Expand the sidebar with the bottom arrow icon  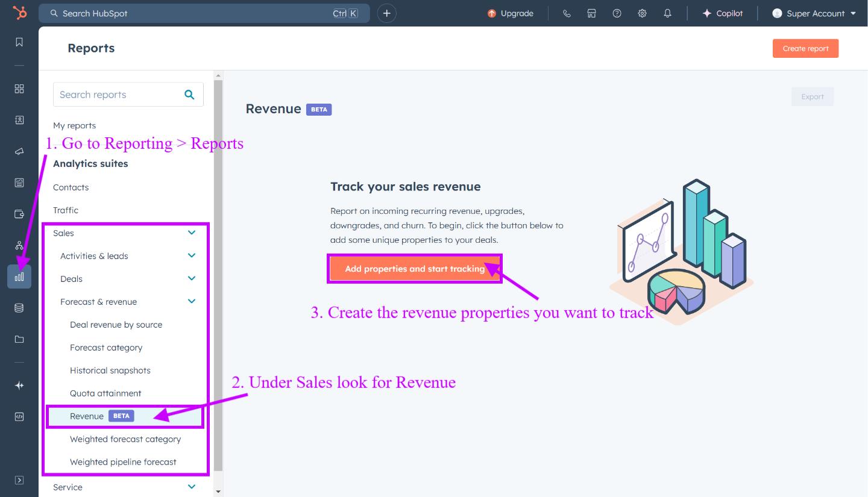coord(19,480)
